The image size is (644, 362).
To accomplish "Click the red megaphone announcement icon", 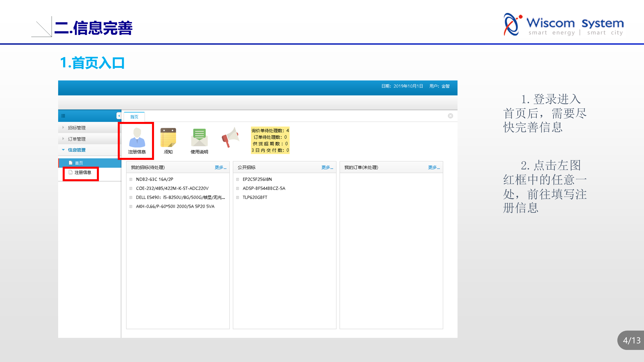I will point(230,138).
